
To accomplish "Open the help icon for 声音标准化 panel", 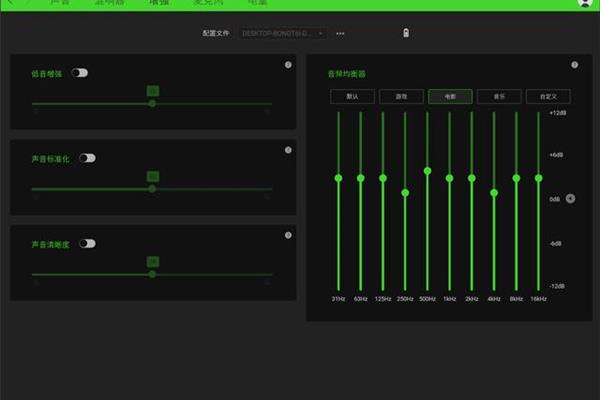I will click(x=288, y=150).
